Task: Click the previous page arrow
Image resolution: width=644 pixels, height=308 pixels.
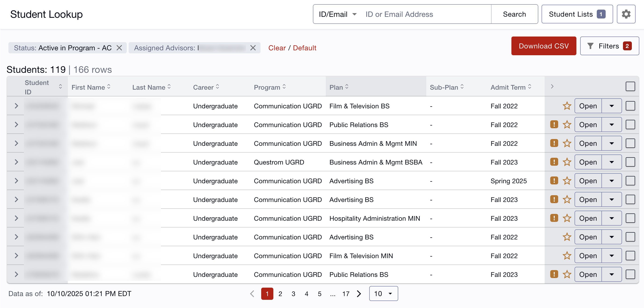Action: pyautogui.click(x=252, y=293)
